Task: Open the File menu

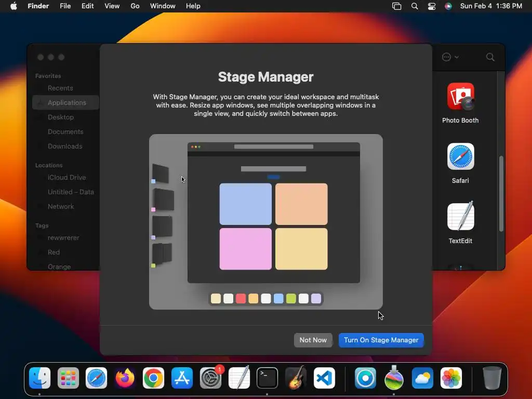Action: 65,6
